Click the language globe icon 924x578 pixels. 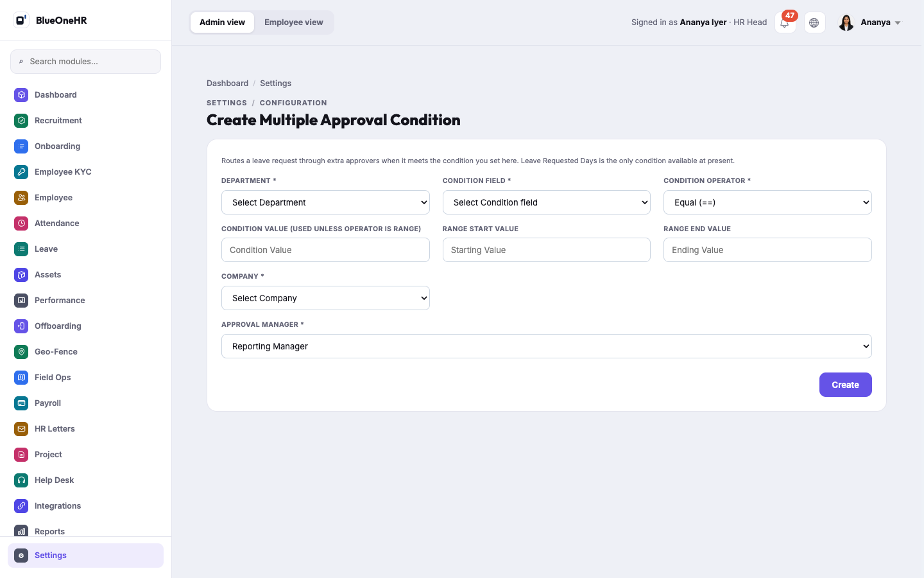814,22
